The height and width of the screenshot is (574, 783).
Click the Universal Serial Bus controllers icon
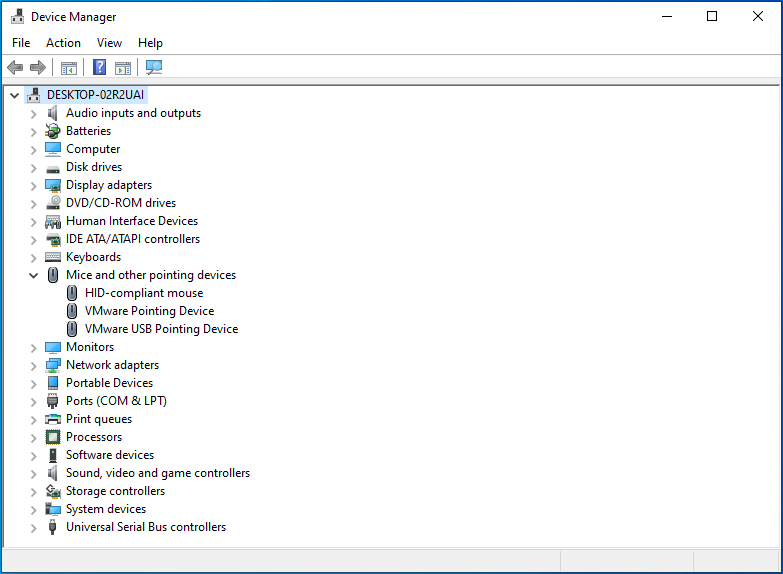[x=52, y=527]
